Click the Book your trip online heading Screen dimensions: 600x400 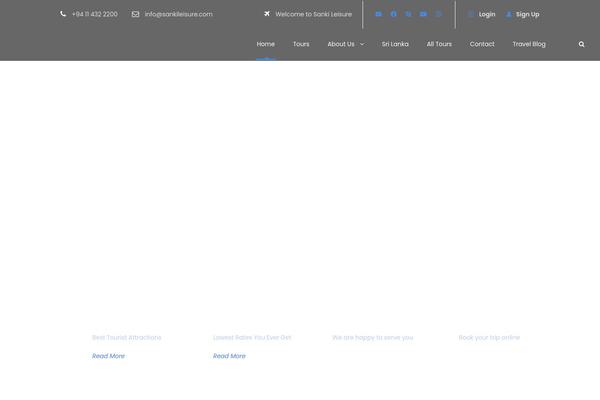[x=489, y=338]
